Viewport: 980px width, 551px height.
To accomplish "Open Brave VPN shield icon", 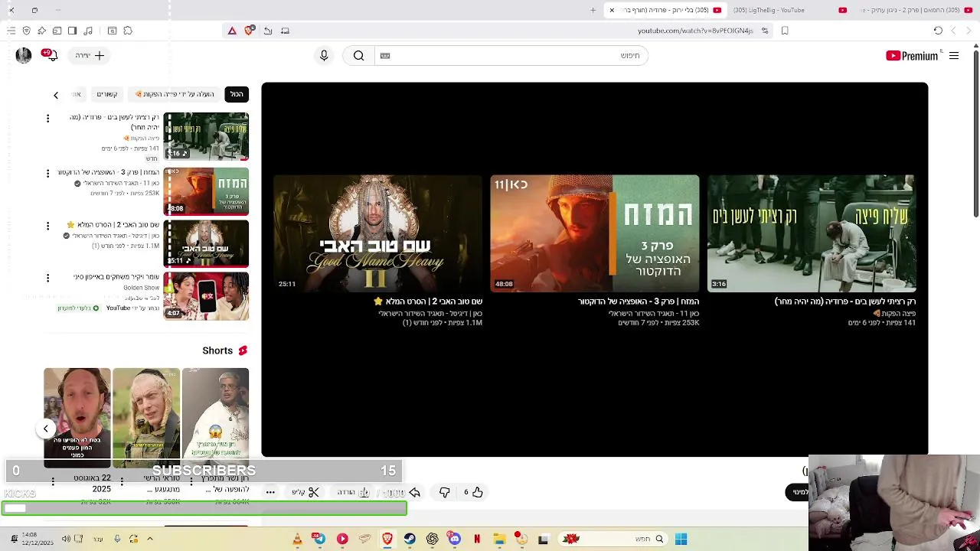I will coord(26,31).
